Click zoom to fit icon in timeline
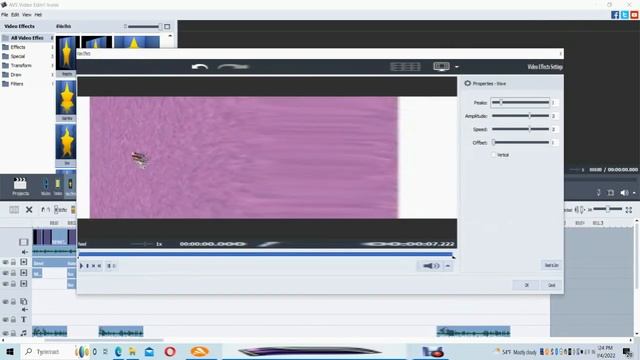The height and width of the screenshot is (360, 640). click(x=629, y=210)
